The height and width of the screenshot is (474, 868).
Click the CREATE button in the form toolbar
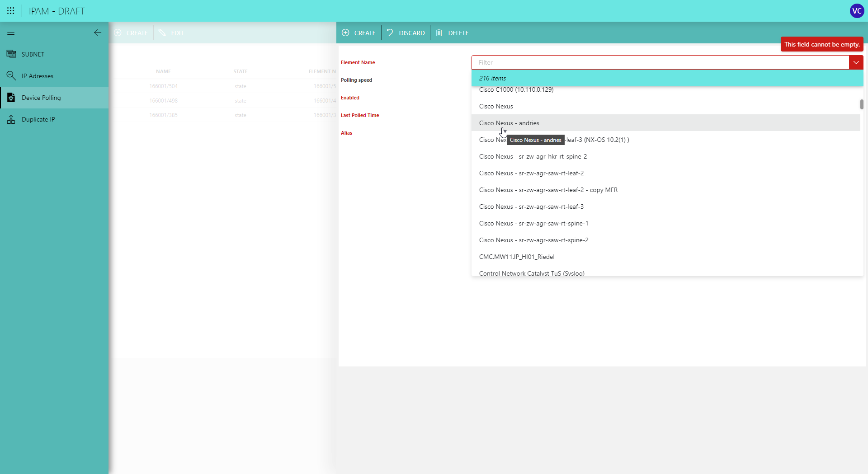coord(359,33)
